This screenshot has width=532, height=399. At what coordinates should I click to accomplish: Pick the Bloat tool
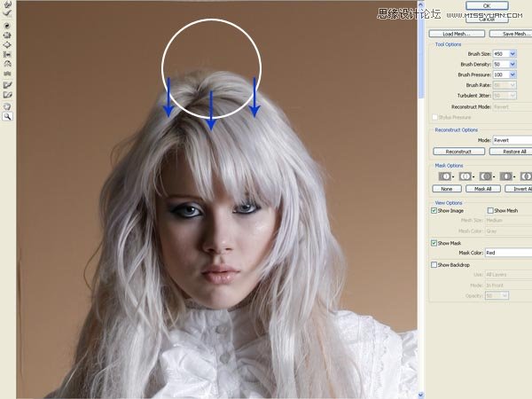(x=7, y=44)
